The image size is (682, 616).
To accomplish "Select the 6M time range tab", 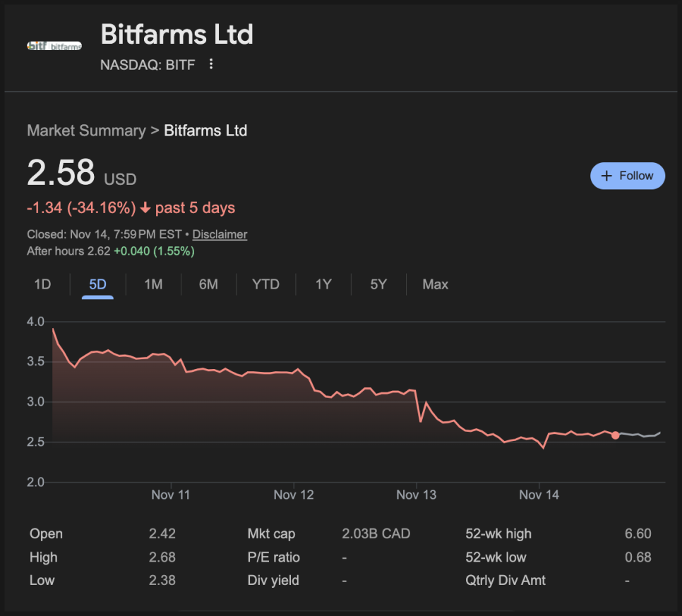I will pos(208,284).
